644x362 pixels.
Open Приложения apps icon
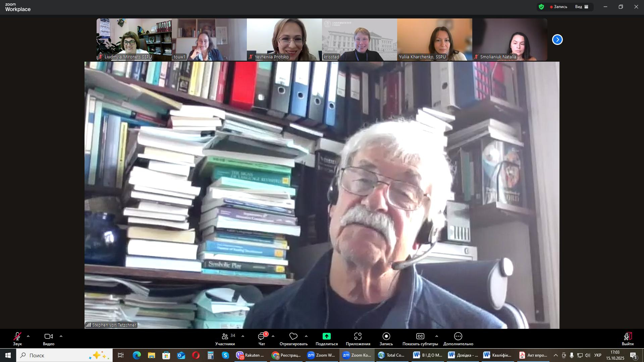[x=358, y=337]
